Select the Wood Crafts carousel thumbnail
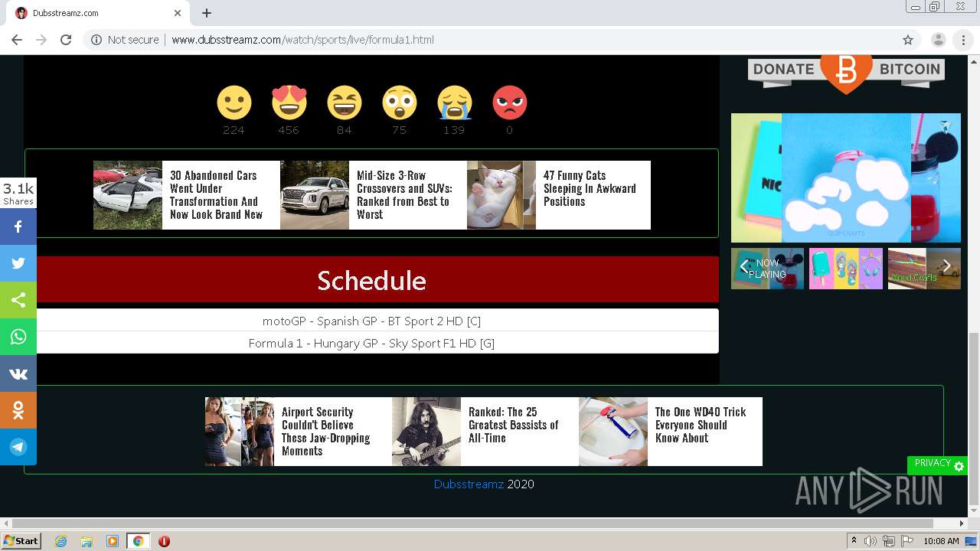This screenshot has height=551, width=980. point(924,269)
